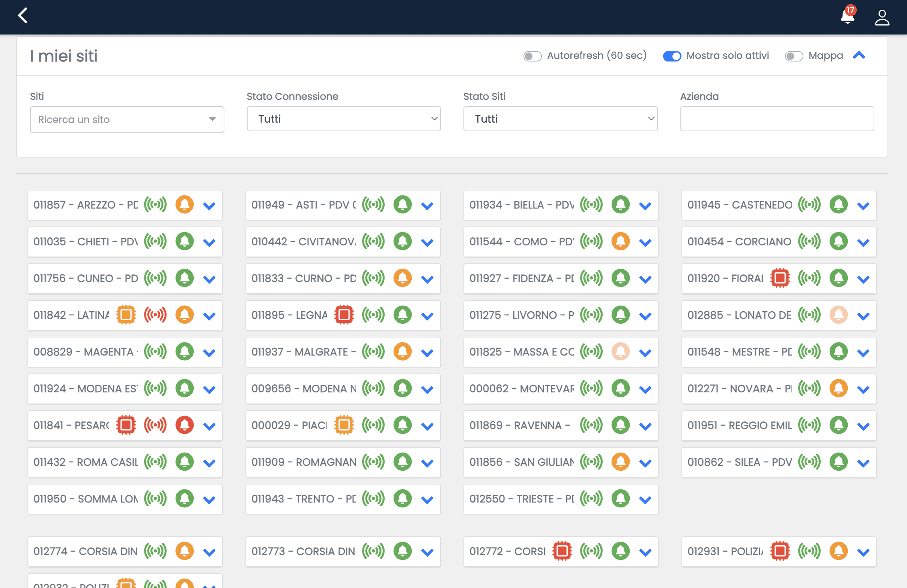The width and height of the screenshot is (907, 588).
Task: Collapse the I miei siti filter panel
Action: pyautogui.click(x=859, y=55)
